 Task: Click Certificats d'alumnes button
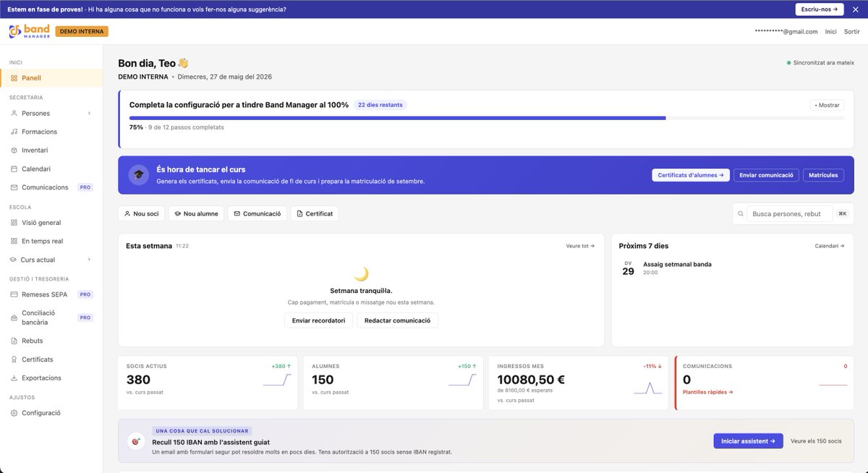point(691,175)
